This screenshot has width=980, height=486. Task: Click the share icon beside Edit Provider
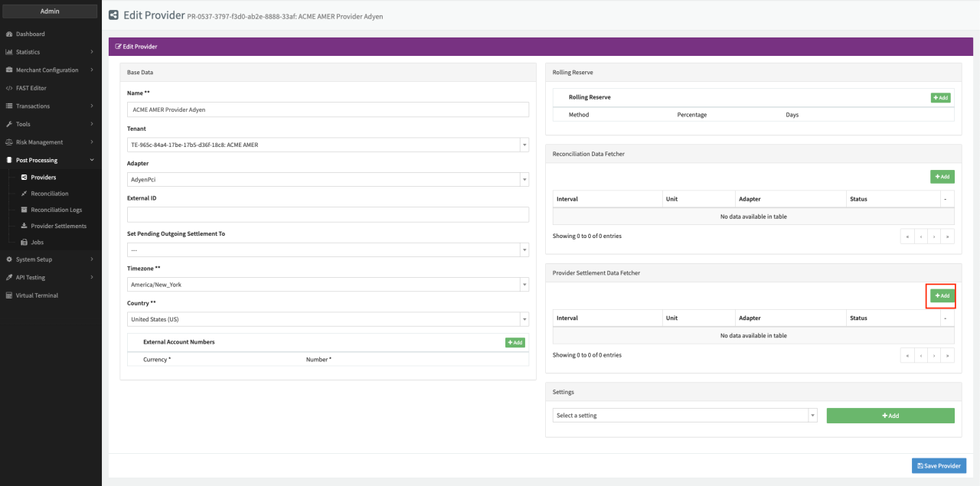coord(114,15)
